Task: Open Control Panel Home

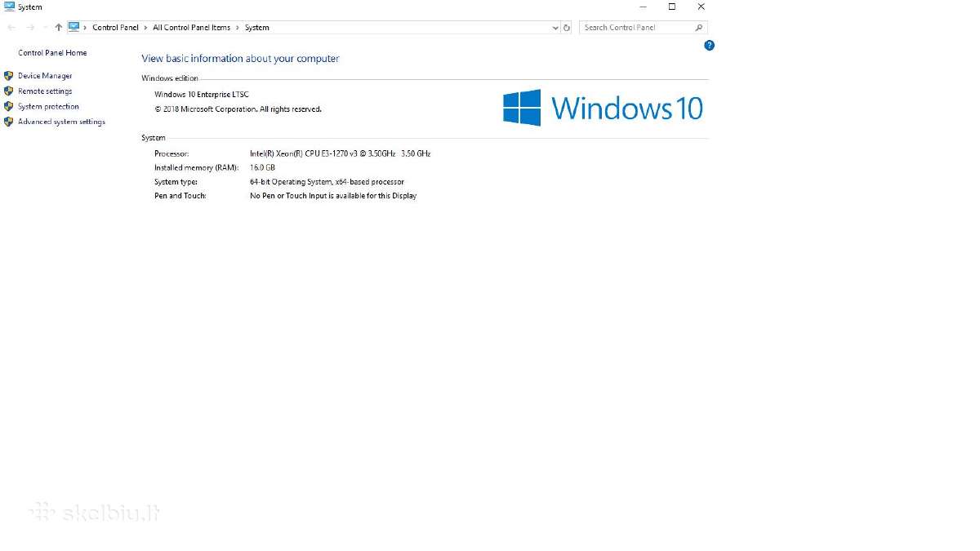Action: click(x=52, y=53)
